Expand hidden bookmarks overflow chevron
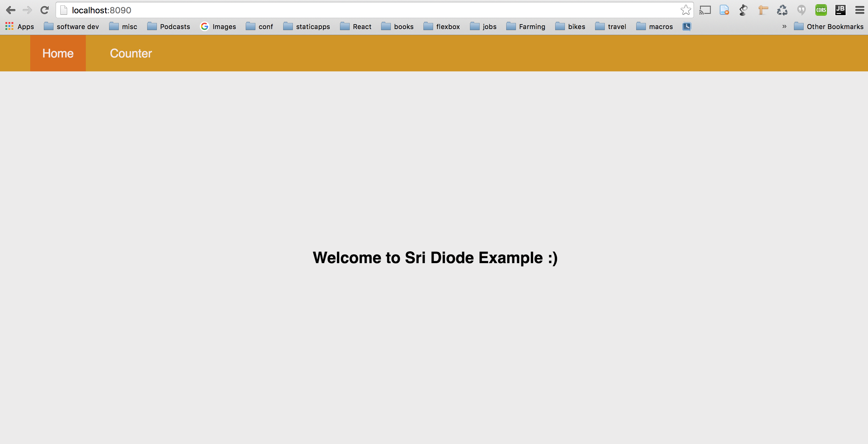Image resolution: width=868 pixels, height=444 pixels. [784, 26]
